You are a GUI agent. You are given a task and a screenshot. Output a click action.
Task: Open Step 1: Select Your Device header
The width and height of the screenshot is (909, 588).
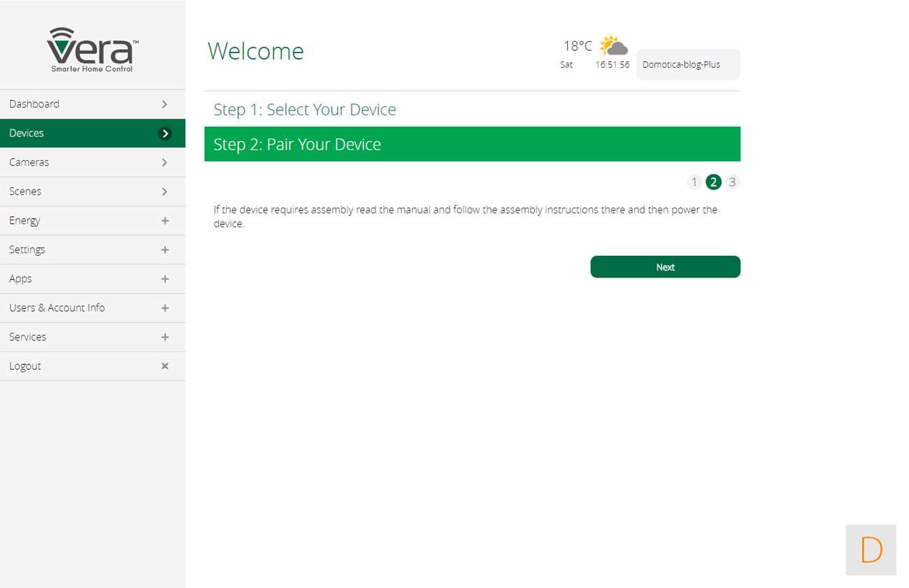click(x=305, y=110)
